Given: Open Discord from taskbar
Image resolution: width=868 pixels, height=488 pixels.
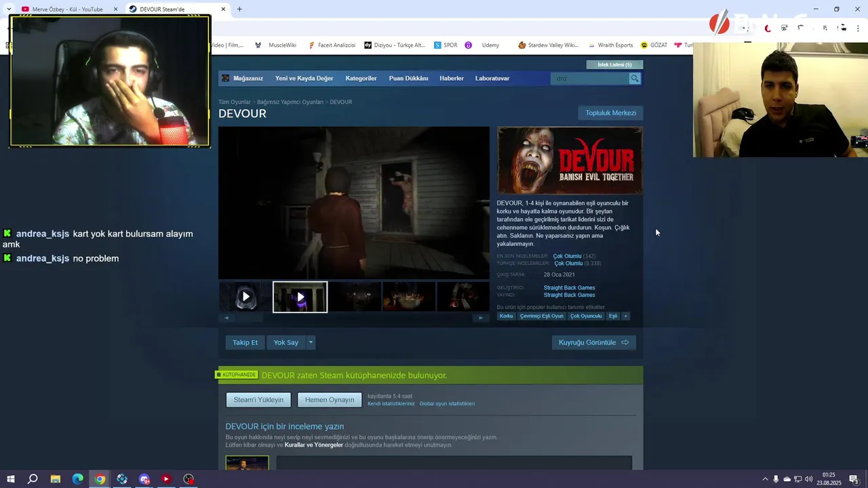Looking at the screenshot, I should [x=144, y=479].
